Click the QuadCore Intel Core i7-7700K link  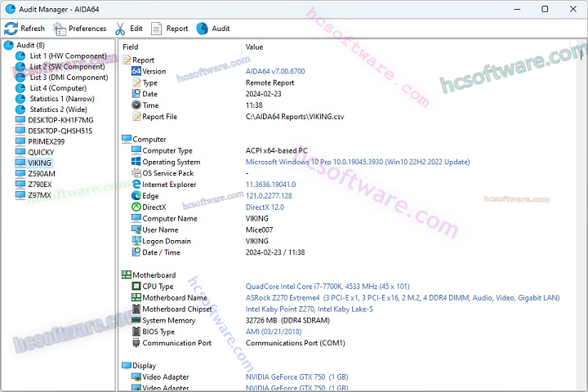click(327, 286)
